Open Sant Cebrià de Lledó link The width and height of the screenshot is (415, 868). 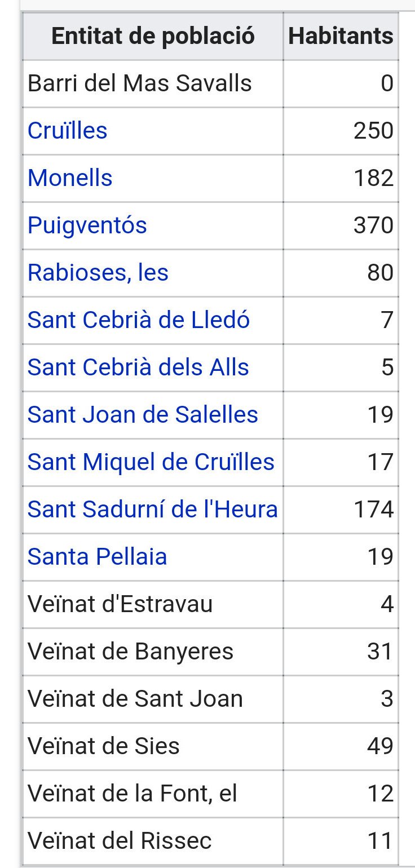138,320
